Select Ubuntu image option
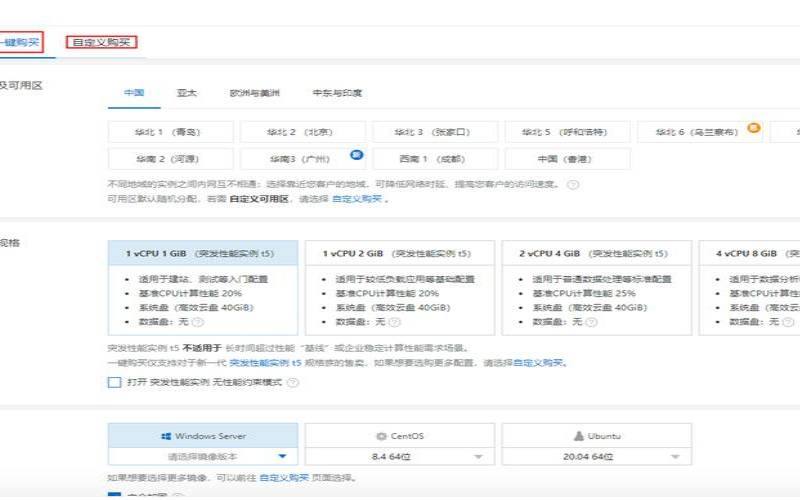Viewport: 800px width, 500px height. pos(597,436)
